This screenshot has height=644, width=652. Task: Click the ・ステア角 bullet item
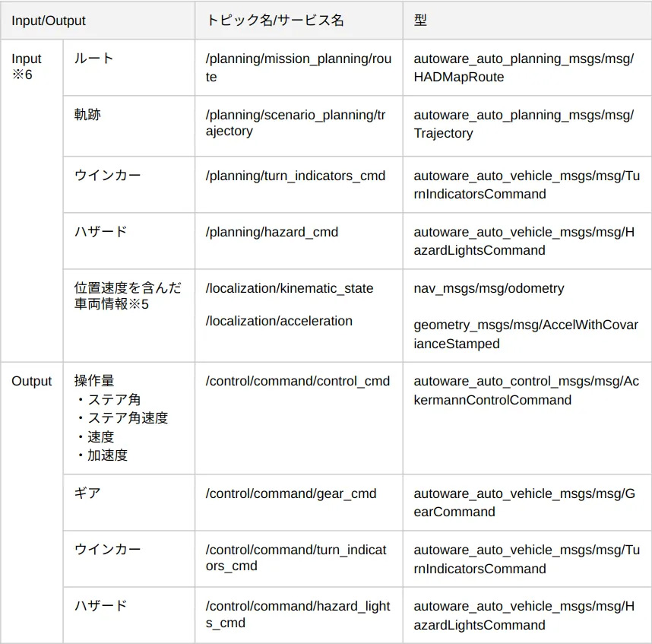tap(108, 399)
